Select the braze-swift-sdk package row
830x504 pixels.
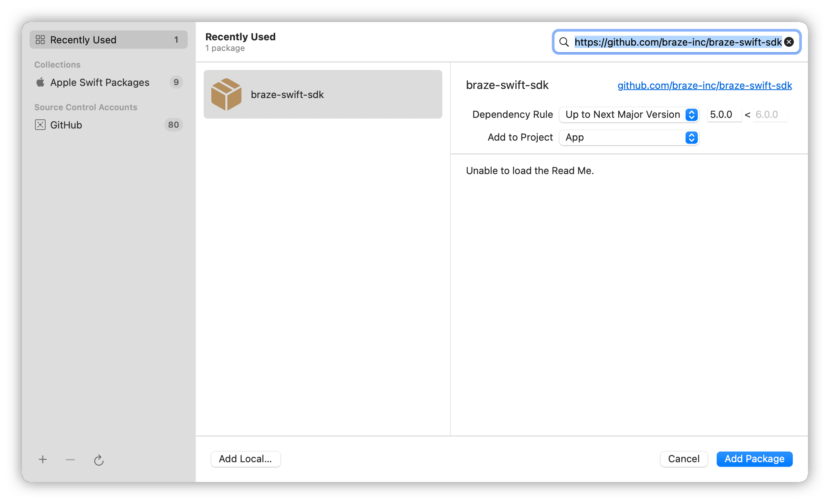click(x=323, y=94)
